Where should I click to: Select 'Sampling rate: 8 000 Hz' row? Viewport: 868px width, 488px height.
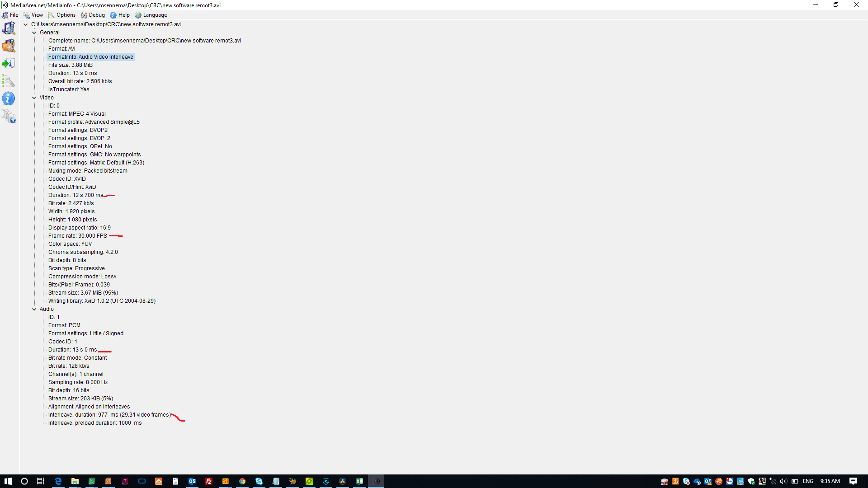pos(78,382)
